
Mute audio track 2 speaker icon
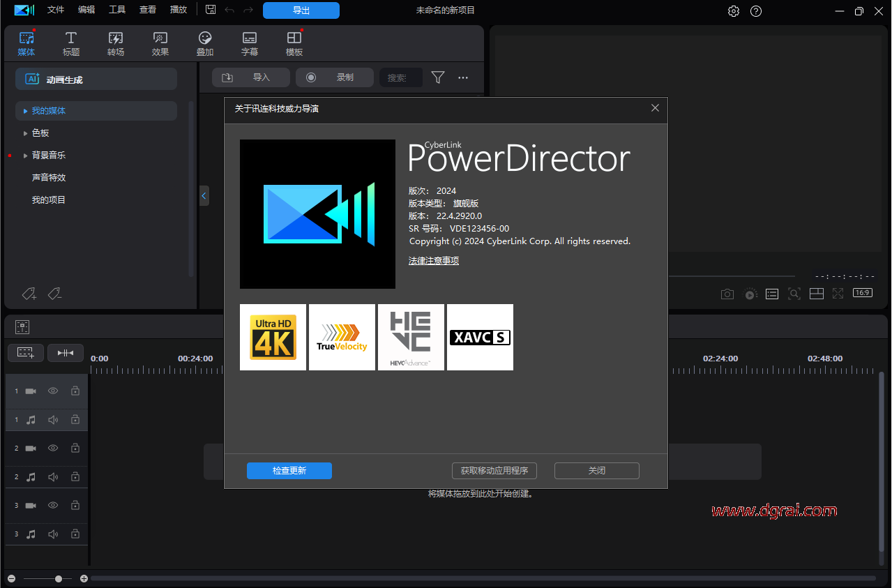pyautogui.click(x=53, y=477)
